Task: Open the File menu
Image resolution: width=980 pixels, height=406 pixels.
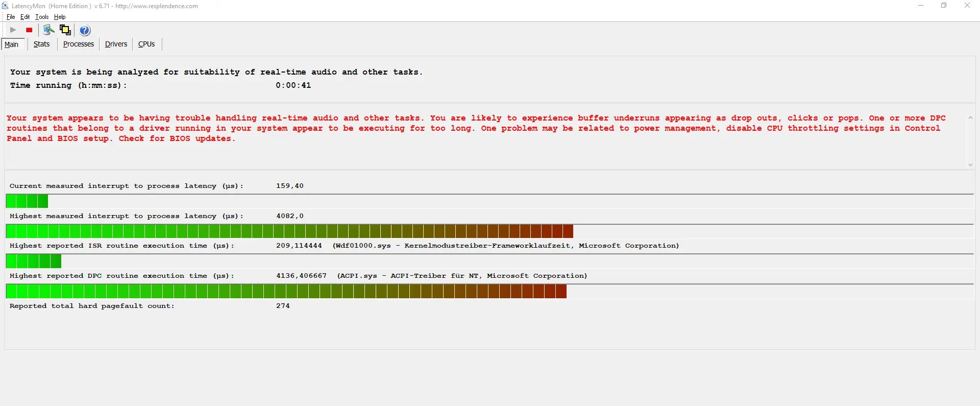Action: [x=11, y=17]
